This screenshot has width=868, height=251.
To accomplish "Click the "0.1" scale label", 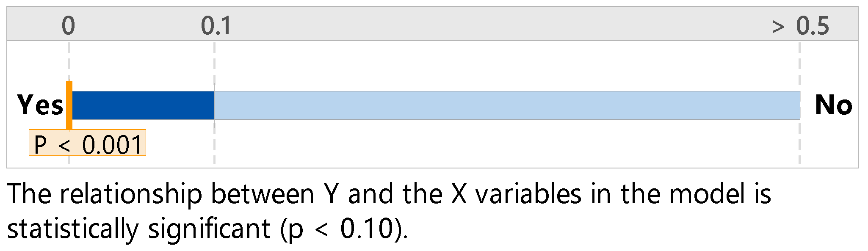I will coord(216,26).
